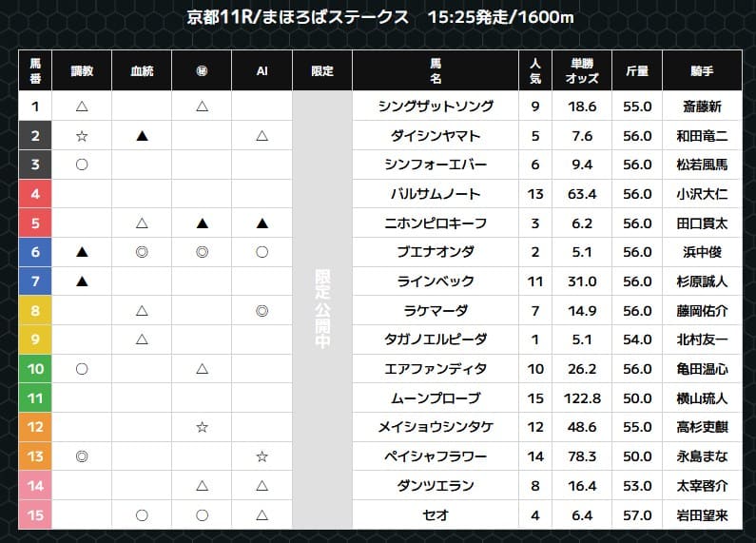
Task: Sort by the 単勝オッズ column header
Action: tap(582, 70)
